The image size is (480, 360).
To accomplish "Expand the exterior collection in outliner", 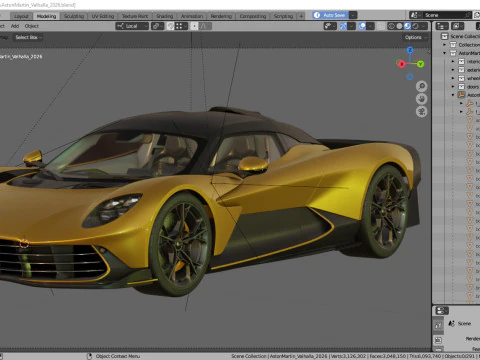I will click(453, 70).
